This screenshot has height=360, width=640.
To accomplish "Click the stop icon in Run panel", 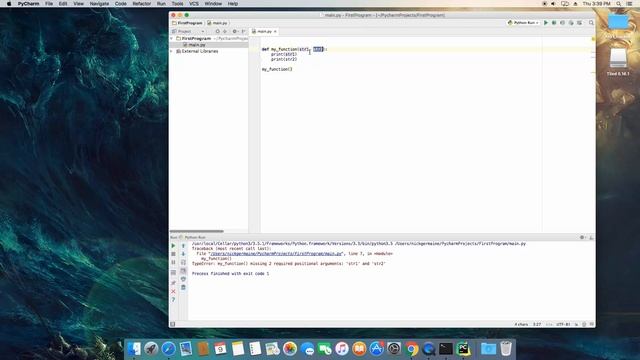I will [x=173, y=254].
